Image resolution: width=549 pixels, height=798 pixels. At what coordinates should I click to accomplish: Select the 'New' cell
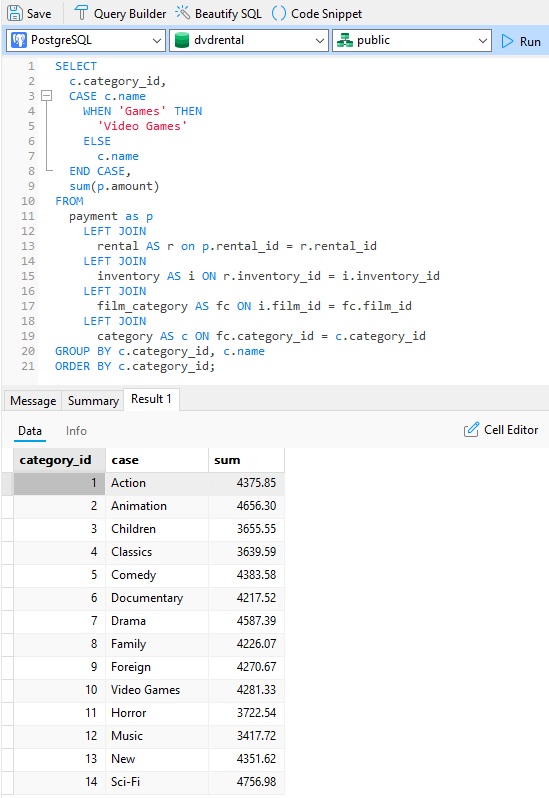point(157,759)
